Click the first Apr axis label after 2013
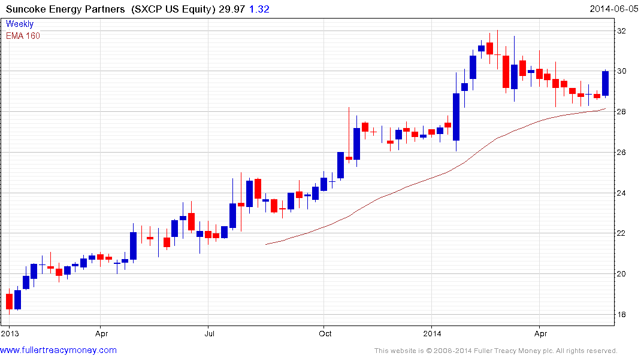This screenshot has height=359, width=644. 101,333
